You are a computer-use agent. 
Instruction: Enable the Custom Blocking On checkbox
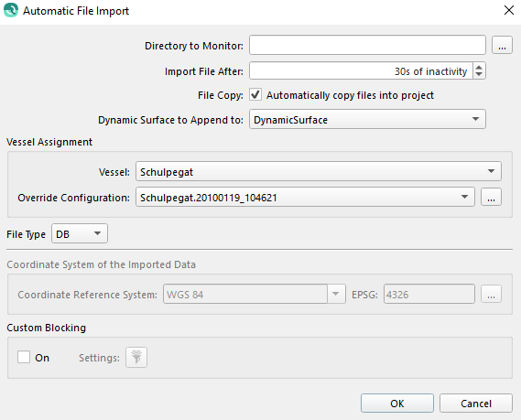tap(24, 357)
